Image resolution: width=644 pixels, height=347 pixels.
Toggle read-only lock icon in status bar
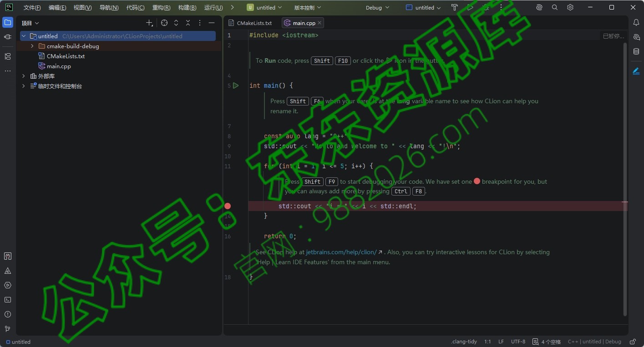(x=632, y=342)
